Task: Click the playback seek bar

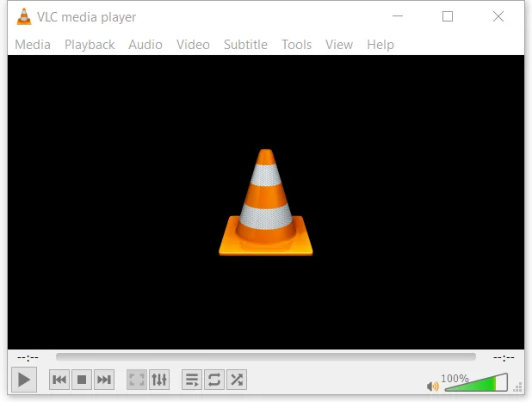Action: click(266, 357)
